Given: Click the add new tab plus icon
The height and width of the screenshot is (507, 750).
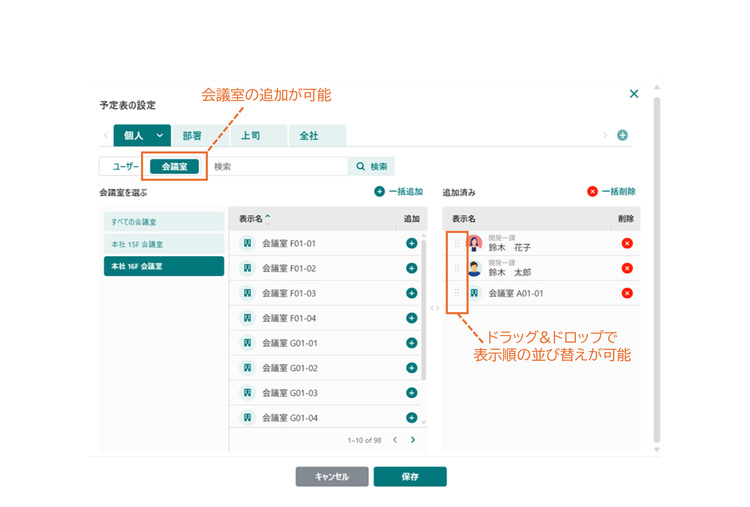Looking at the screenshot, I should (622, 135).
